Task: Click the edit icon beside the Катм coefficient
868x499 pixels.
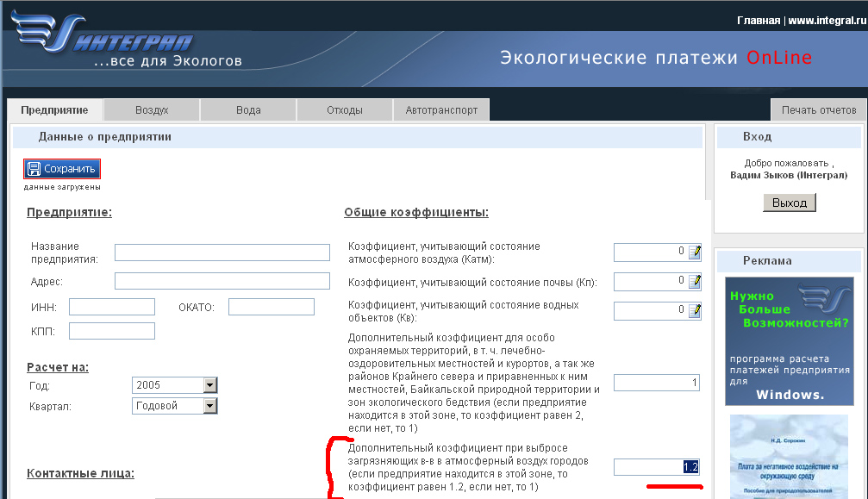Action: pos(695,252)
